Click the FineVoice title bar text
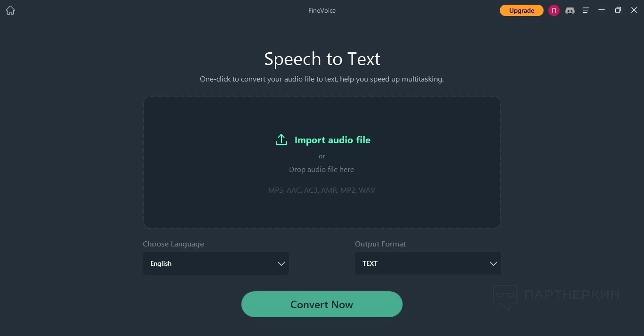The height and width of the screenshot is (336, 644). [x=322, y=10]
